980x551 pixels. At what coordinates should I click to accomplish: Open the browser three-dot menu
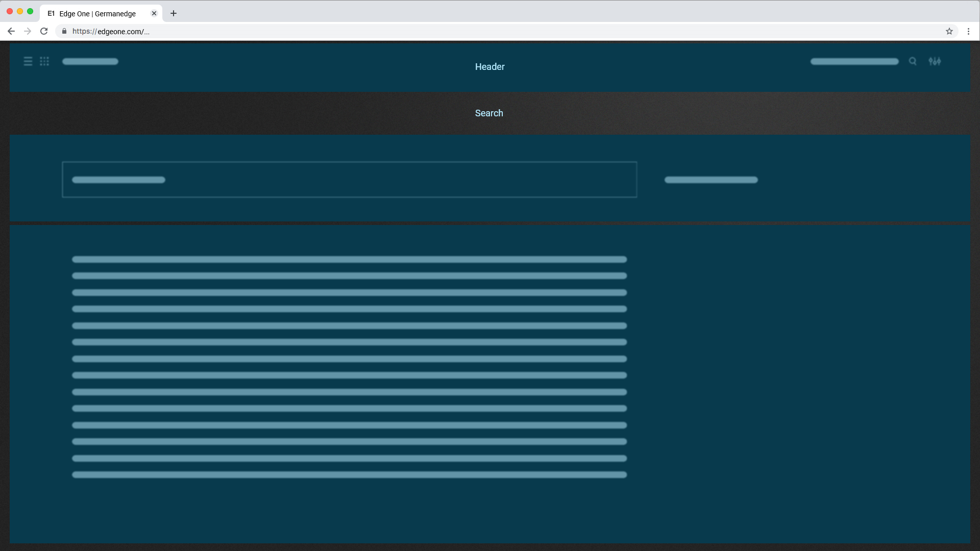(968, 31)
